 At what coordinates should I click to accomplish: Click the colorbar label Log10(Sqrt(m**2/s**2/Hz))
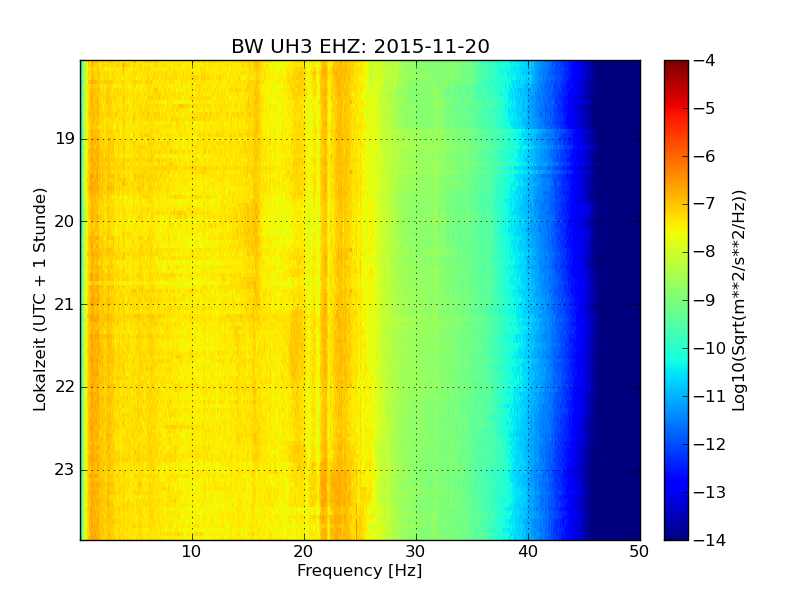(x=738, y=301)
